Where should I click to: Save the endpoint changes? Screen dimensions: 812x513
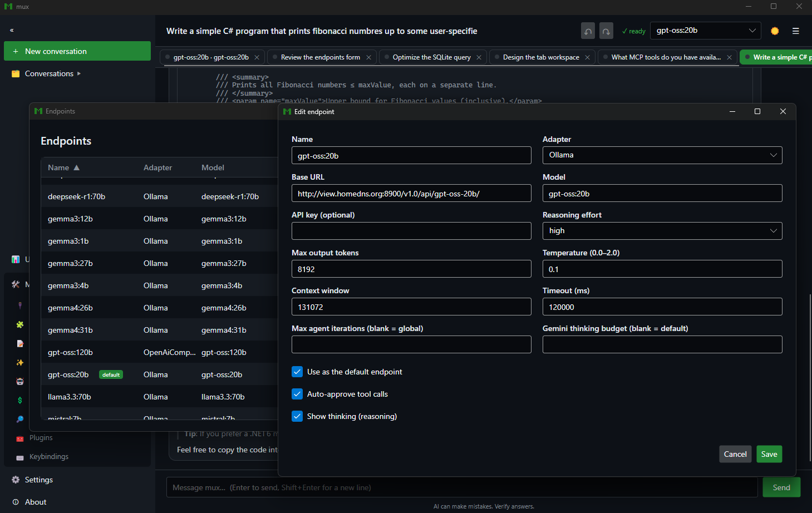pyautogui.click(x=769, y=454)
